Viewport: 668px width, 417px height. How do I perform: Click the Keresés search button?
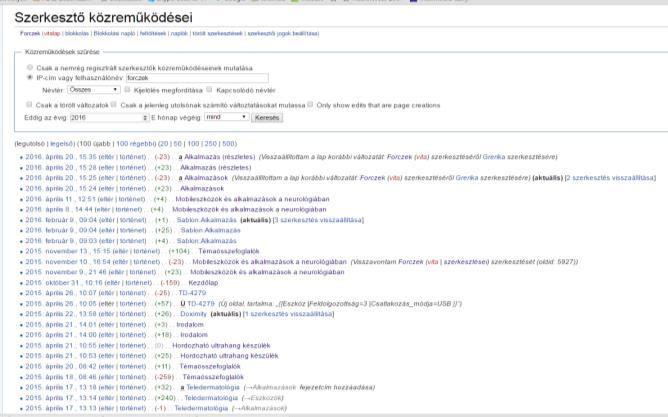coord(267,118)
